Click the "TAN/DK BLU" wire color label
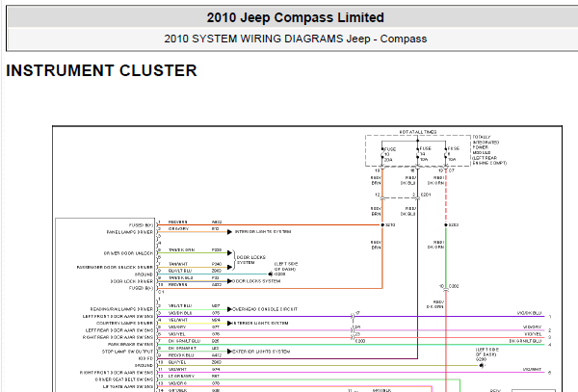The image size is (578, 392). click(x=181, y=277)
